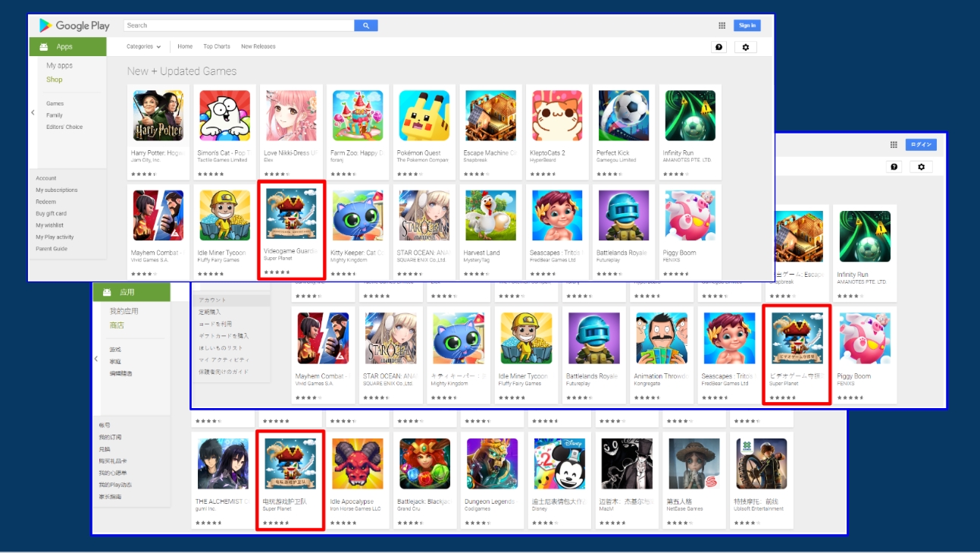
Task: Open the Buy gift card link
Action: (51, 214)
